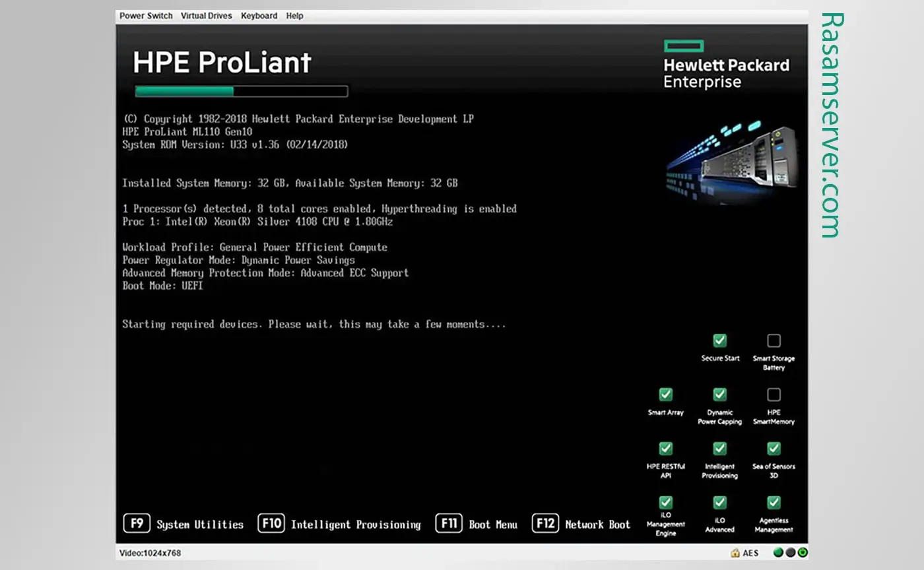Open the Power Switch menu
This screenshot has height=570, width=924.
(146, 16)
